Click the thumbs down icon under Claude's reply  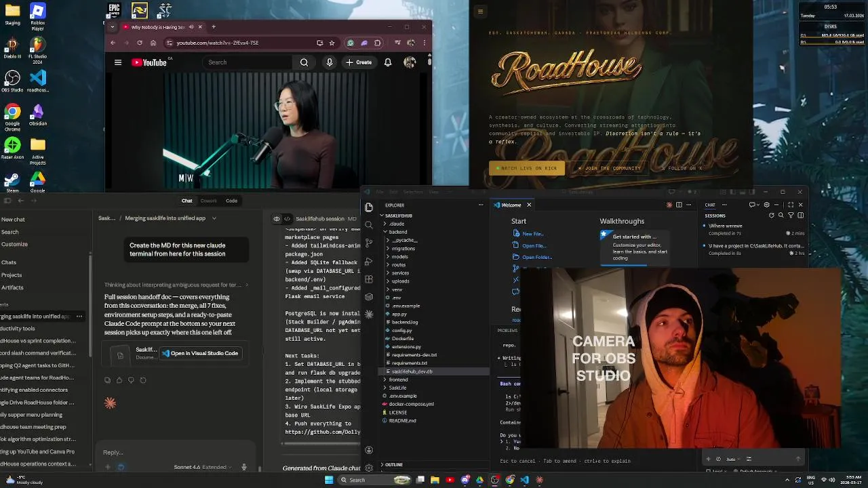coord(131,380)
